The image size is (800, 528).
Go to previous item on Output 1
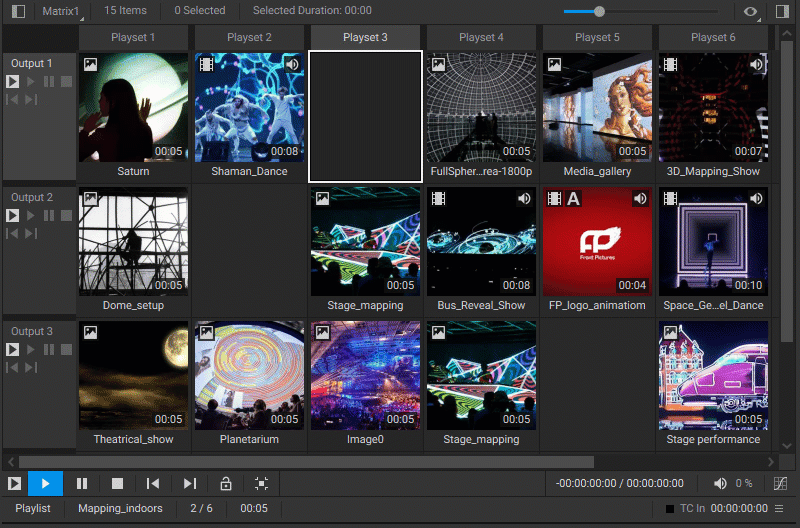point(12,99)
